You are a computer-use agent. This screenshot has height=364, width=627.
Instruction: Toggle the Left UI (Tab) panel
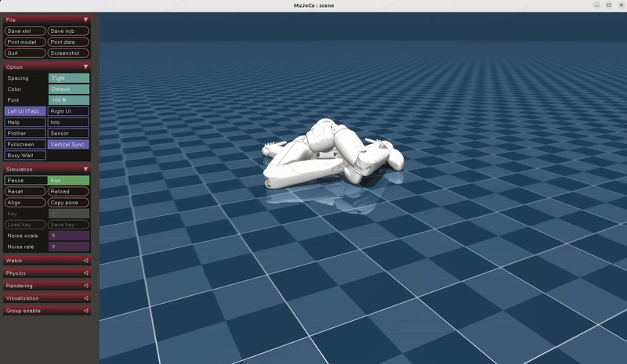(25, 111)
